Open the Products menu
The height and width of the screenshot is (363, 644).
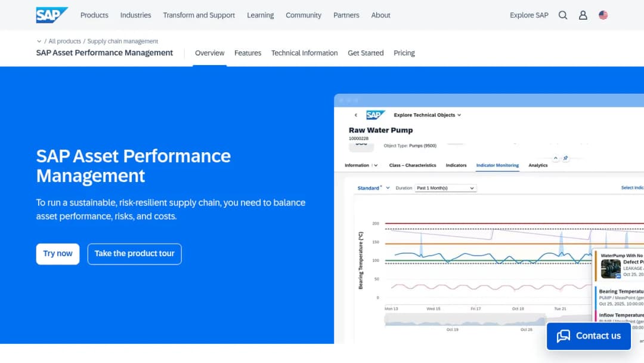(94, 15)
